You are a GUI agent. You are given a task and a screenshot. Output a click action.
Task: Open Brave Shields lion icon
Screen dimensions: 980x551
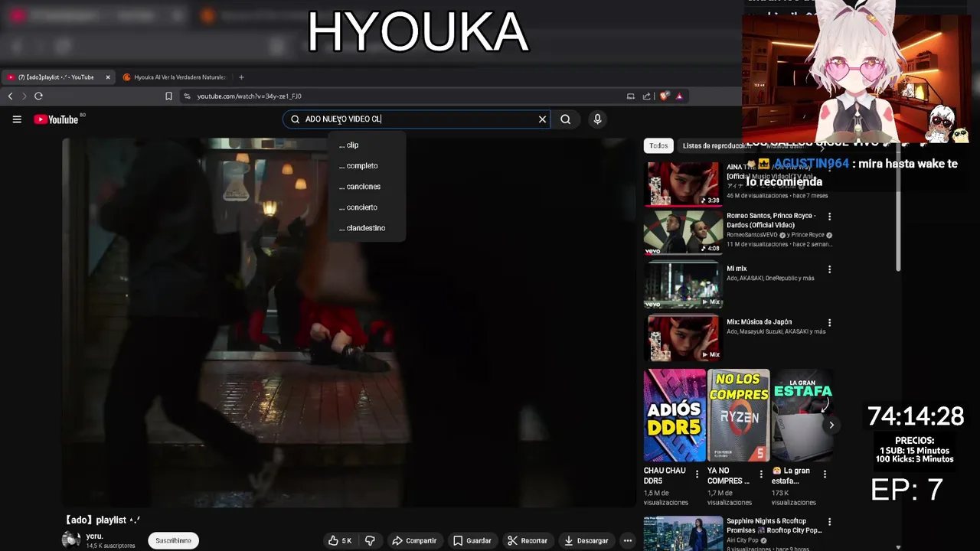(x=664, y=96)
